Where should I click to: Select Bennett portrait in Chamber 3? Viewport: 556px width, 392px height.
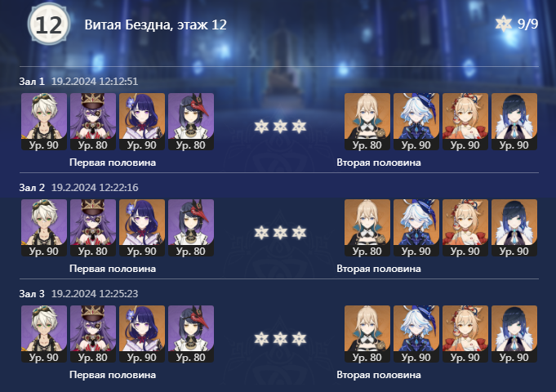(44, 334)
